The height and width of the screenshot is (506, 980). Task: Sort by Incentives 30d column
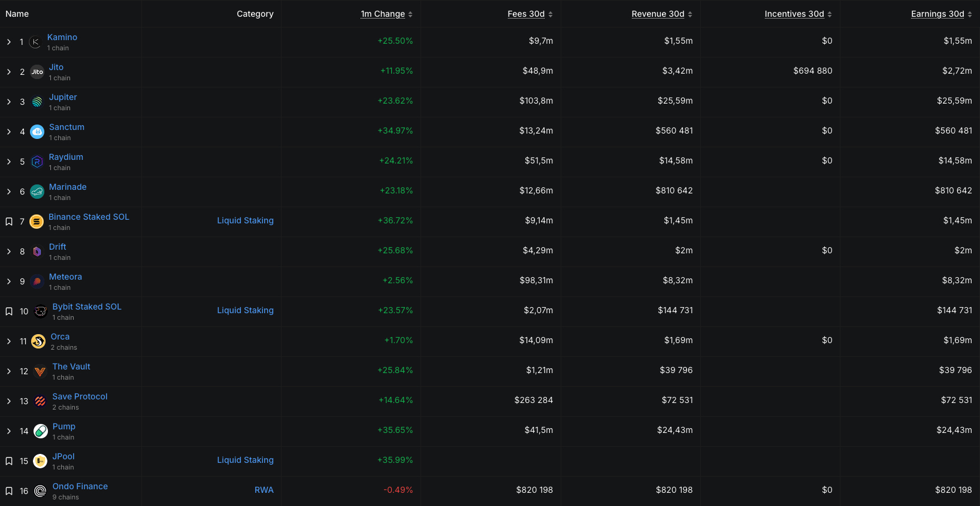pos(798,14)
